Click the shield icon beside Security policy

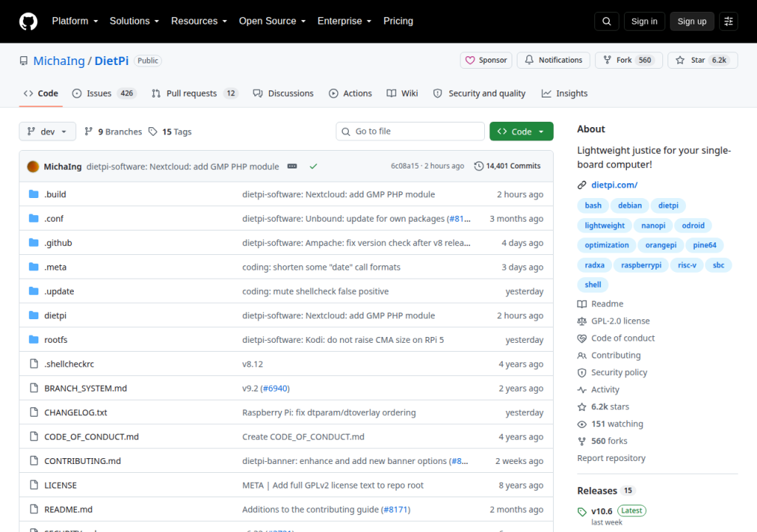pyautogui.click(x=582, y=372)
